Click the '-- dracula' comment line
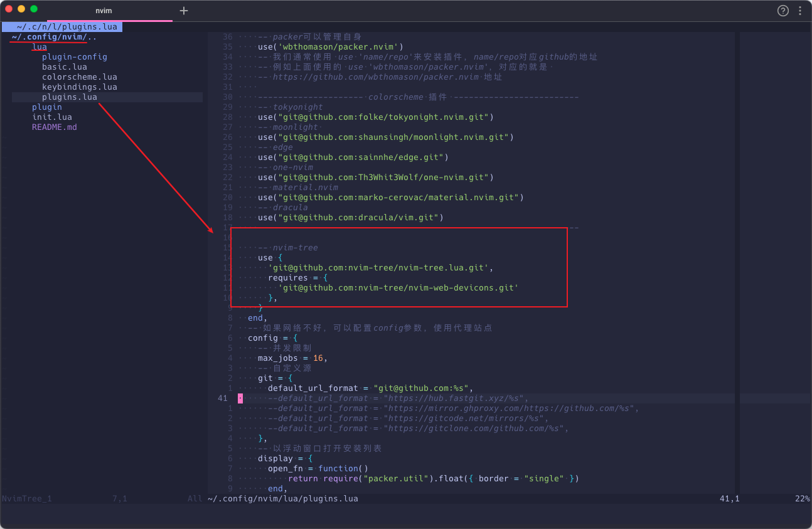The width and height of the screenshot is (812, 529). click(x=283, y=208)
